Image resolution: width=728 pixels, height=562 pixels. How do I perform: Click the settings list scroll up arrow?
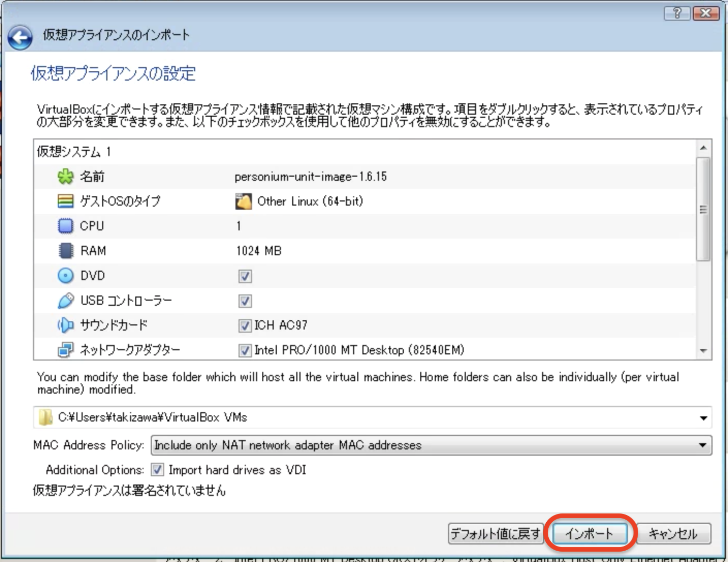tap(703, 148)
